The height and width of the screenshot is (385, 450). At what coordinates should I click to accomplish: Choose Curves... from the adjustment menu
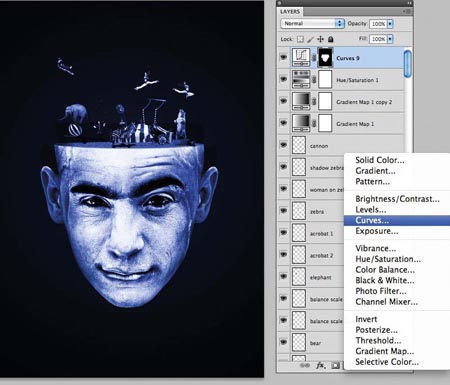point(397,220)
